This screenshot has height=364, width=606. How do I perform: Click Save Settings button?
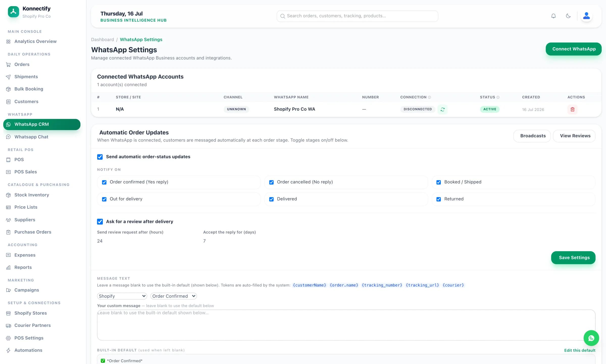[573, 258]
